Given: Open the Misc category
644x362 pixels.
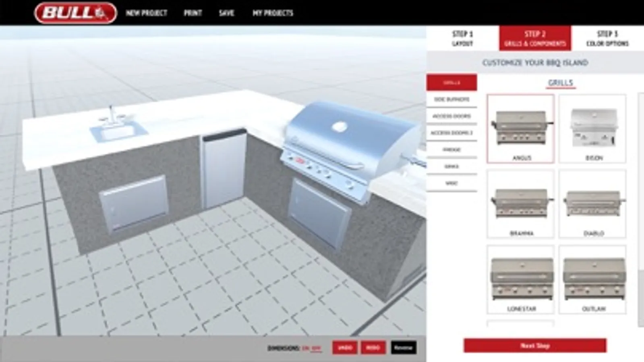Looking at the screenshot, I should (452, 183).
